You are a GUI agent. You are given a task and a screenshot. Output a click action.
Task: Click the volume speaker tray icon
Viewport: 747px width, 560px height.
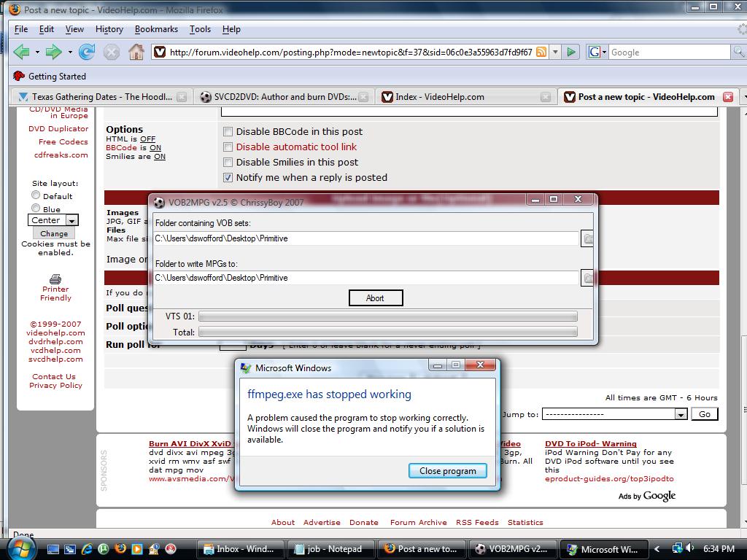[x=690, y=548]
